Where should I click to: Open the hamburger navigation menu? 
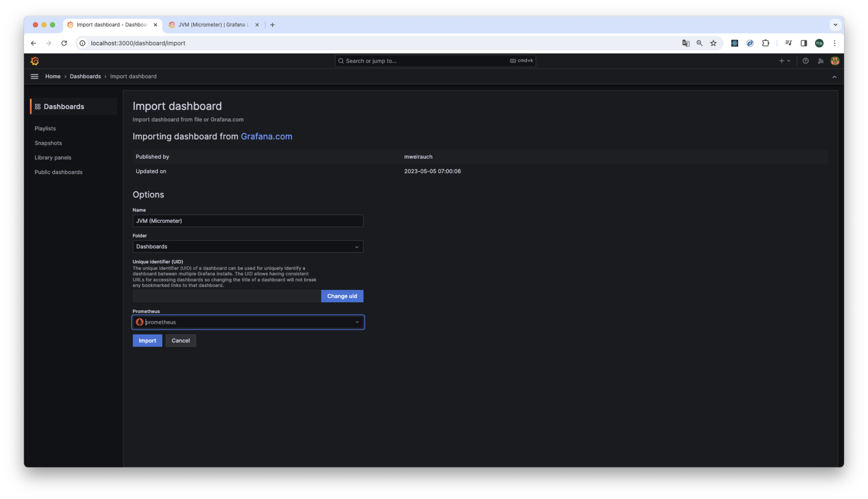point(35,76)
